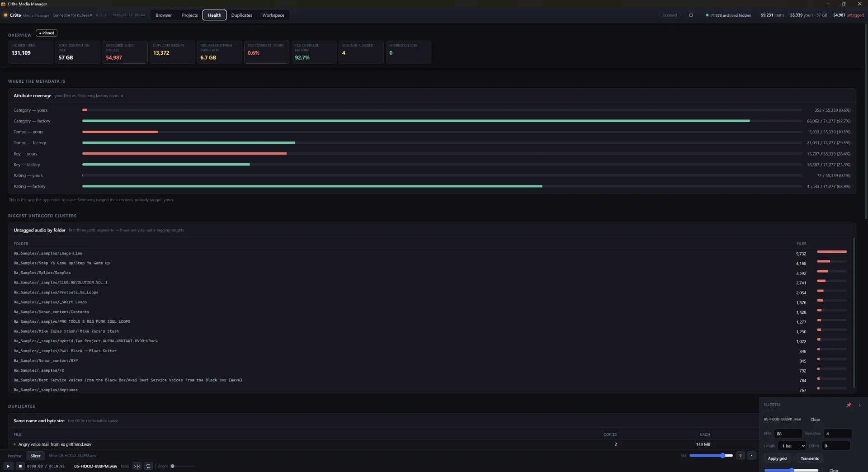Image resolution: width=868 pixels, height=472 pixels.
Task: Toggle the loop playback icon
Action: pos(148,466)
